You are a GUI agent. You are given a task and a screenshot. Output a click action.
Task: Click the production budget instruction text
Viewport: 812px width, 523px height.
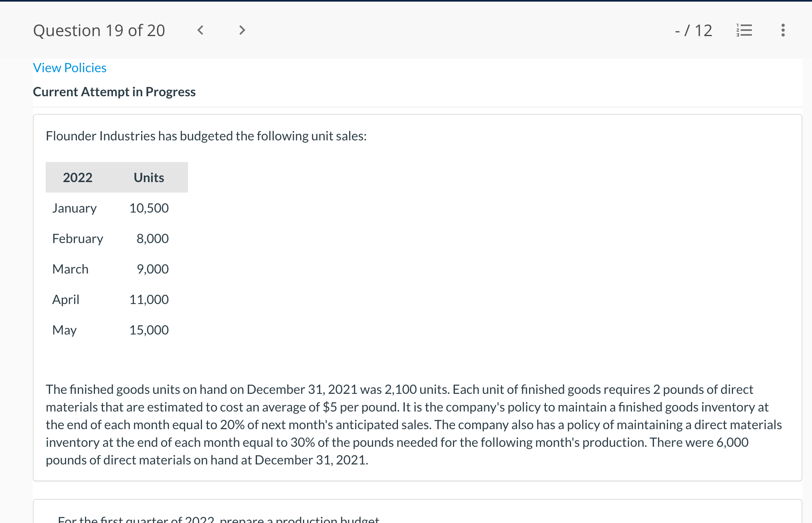click(x=218, y=519)
